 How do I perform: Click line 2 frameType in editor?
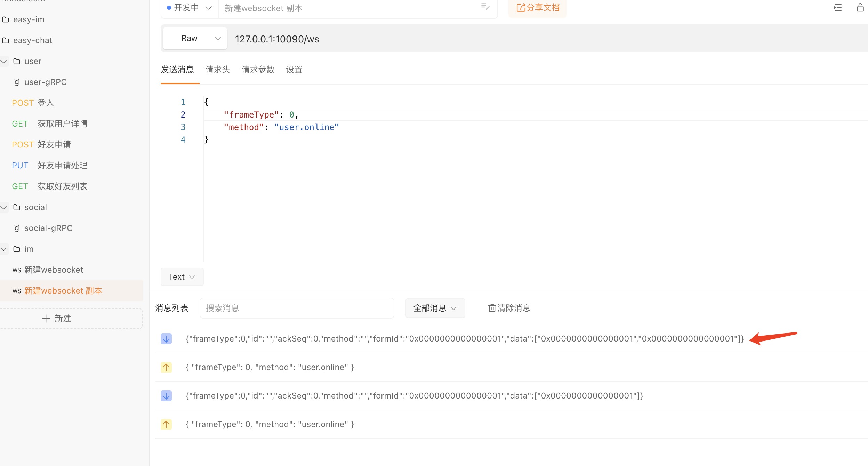tap(251, 115)
